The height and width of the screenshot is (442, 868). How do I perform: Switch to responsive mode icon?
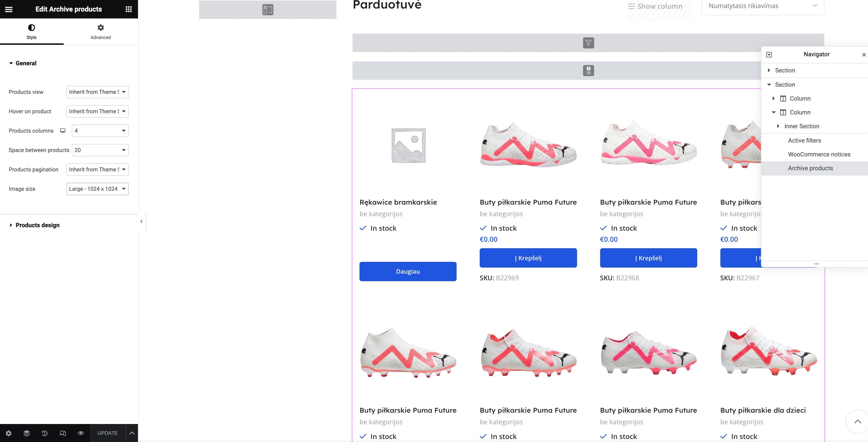(x=63, y=433)
